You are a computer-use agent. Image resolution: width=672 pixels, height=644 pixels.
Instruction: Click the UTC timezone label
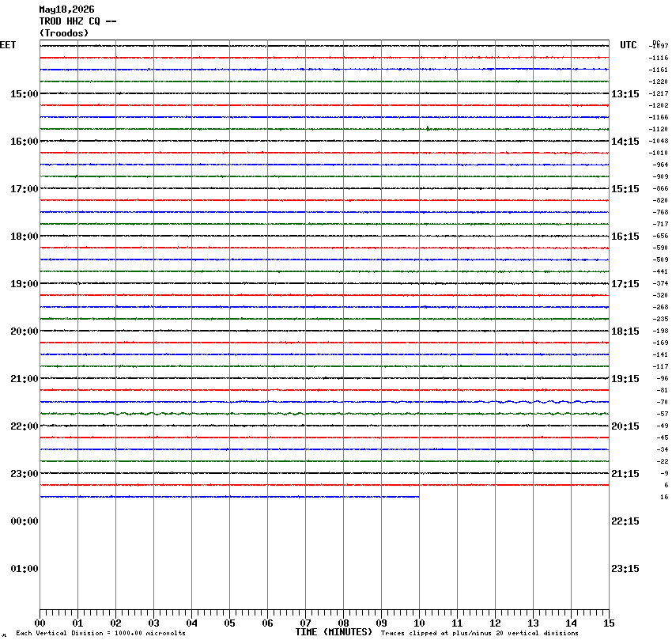pos(629,45)
